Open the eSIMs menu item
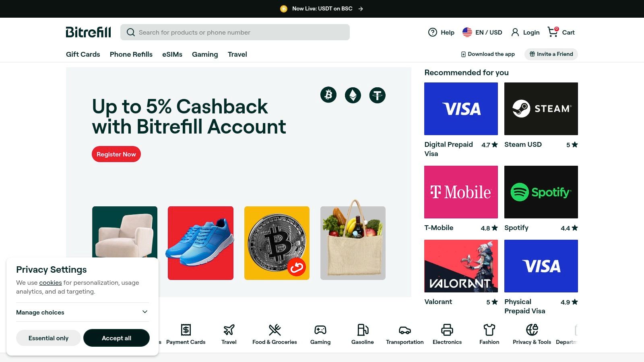644x362 pixels. point(172,54)
